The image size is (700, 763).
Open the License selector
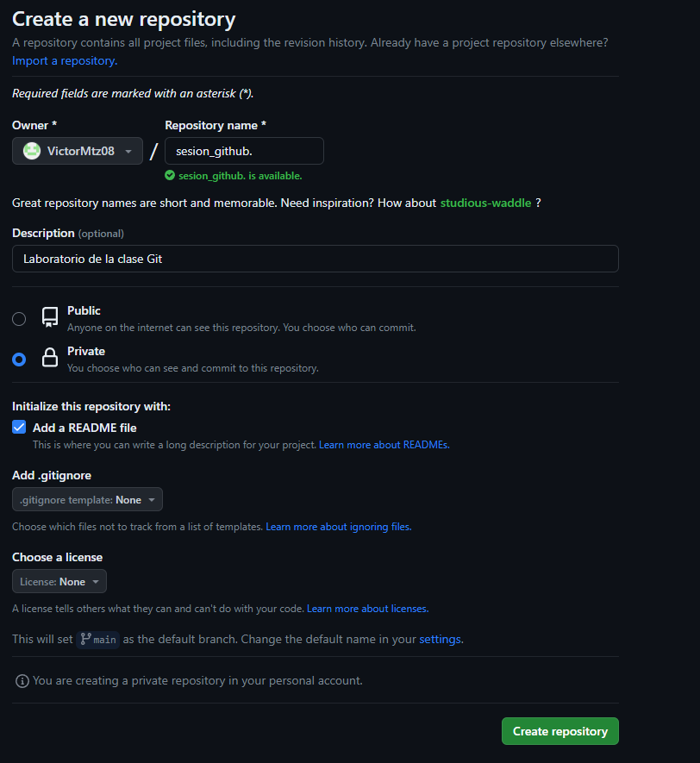pyautogui.click(x=59, y=580)
